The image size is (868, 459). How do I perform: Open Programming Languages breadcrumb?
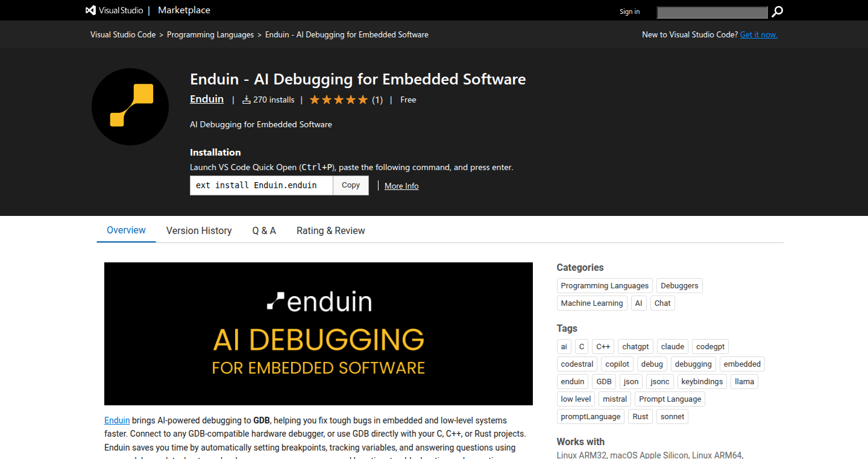210,35
